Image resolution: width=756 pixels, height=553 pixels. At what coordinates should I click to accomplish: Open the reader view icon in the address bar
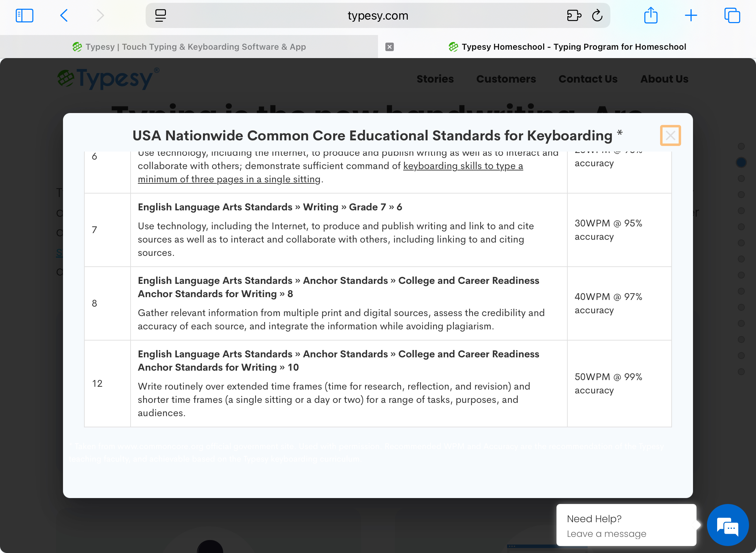[x=160, y=15]
